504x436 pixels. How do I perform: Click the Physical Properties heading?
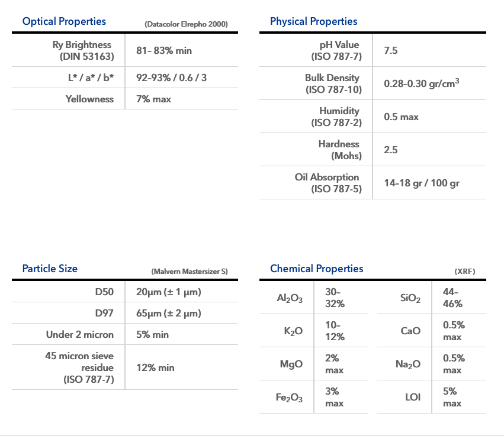[x=313, y=21]
